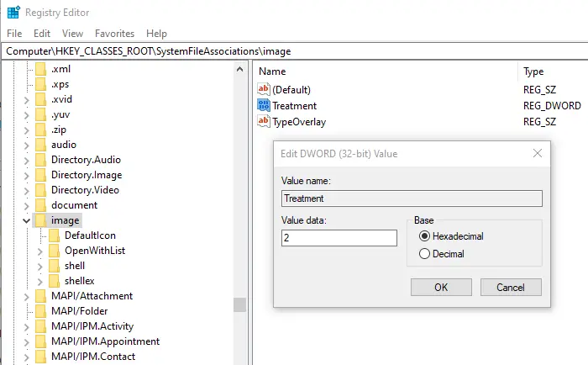Click the tree pane vertical scrollbar thumb
Viewport: 588px width, 365px height.
point(239,304)
